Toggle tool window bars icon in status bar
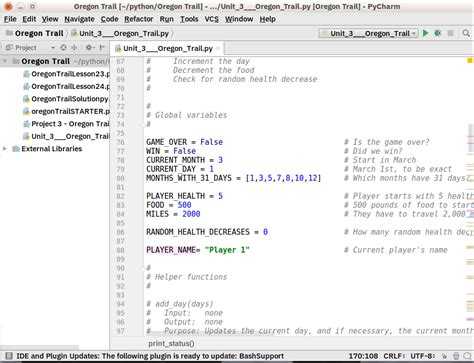 (9, 356)
